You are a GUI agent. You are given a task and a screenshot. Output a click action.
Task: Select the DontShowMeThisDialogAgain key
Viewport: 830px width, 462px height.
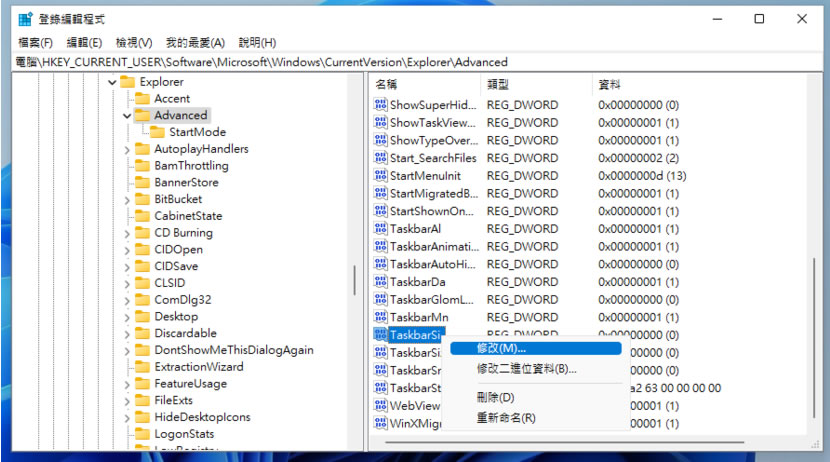click(233, 350)
